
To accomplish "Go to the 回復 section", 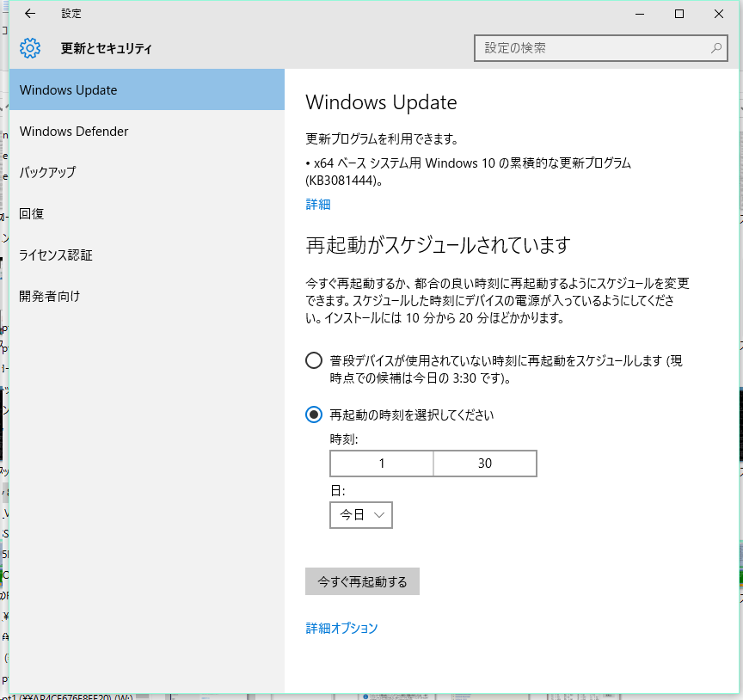I will tap(147, 214).
